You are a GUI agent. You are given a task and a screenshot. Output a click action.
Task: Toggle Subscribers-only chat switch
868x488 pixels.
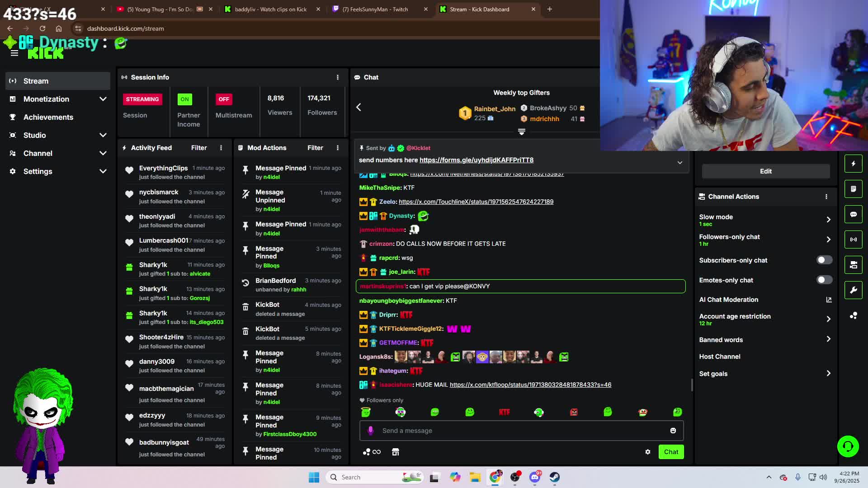[x=824, y=260]
